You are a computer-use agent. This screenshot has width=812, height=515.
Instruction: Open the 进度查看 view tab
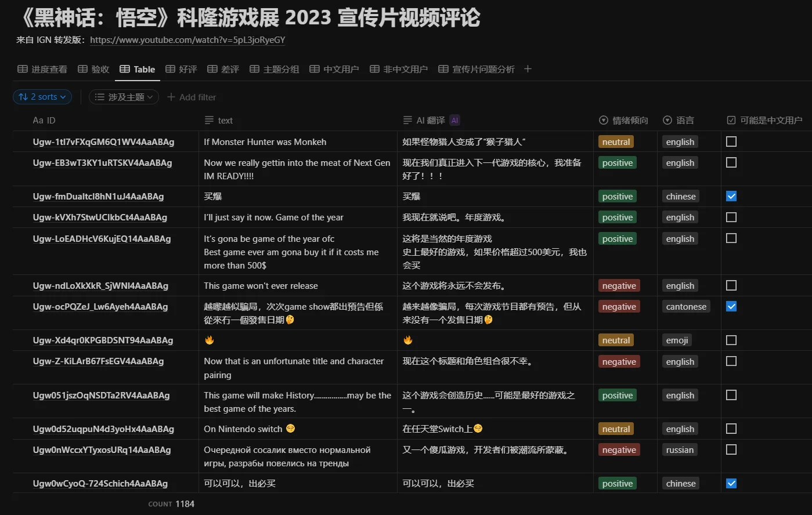point(42,69)
